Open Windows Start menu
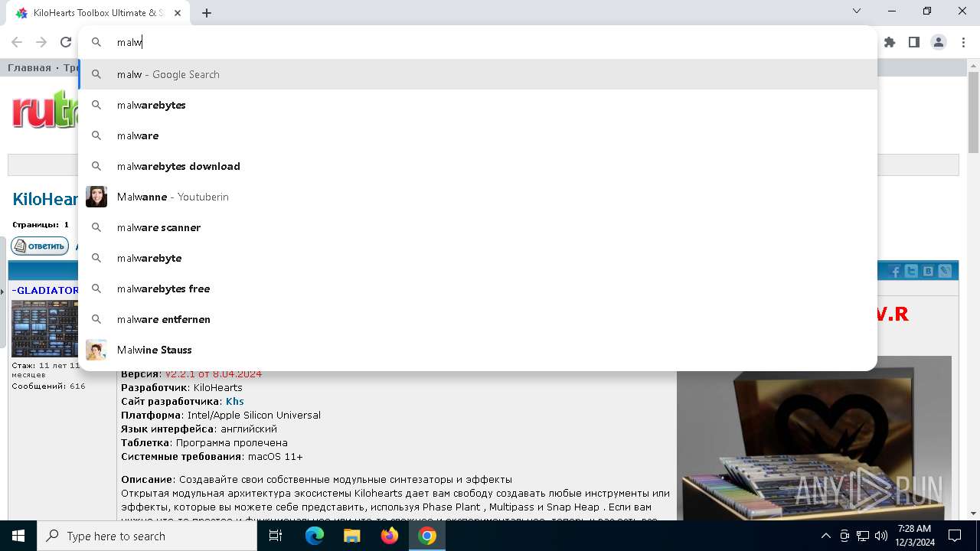Screen dimensions: 980x551 [18, 536]
